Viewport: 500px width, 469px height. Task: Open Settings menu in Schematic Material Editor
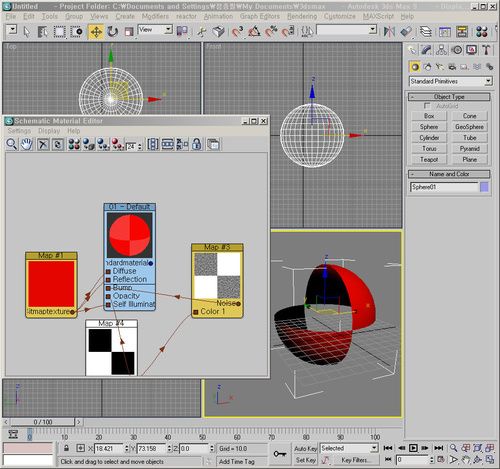(19, 131)
